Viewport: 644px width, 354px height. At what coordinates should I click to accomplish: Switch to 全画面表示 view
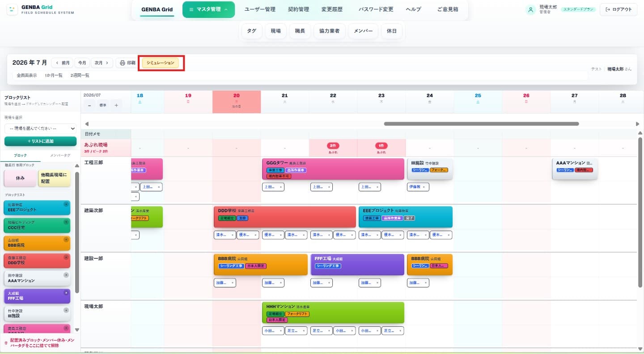point(27,76)
